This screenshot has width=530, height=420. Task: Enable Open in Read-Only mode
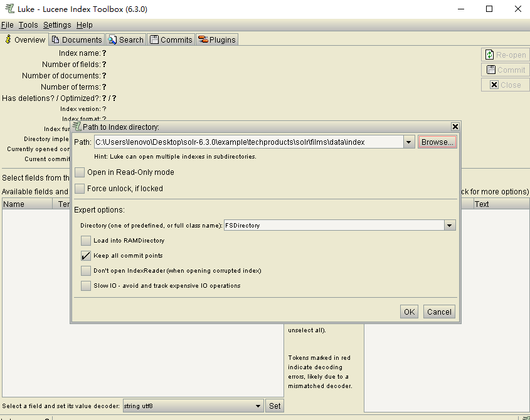click(80, 172)
